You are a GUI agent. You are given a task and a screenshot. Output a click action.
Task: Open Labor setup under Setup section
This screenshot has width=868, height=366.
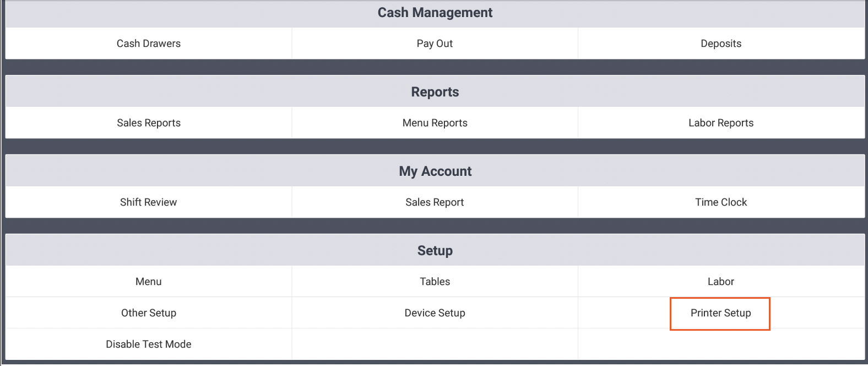pos(721,282)
